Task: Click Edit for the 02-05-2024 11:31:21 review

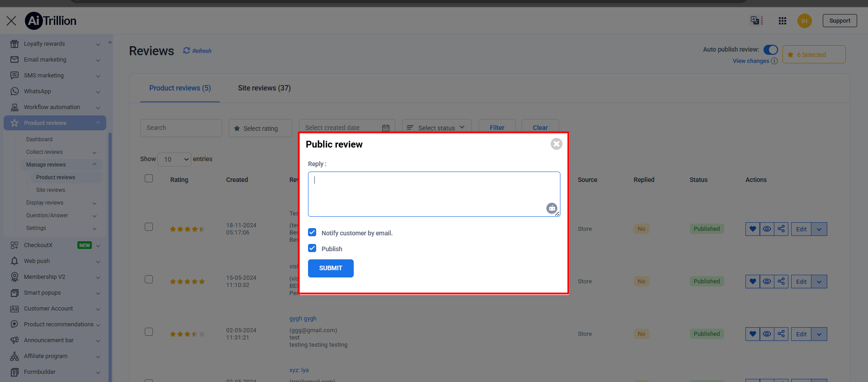Action: pyautogui.click(x=801, y=334)
